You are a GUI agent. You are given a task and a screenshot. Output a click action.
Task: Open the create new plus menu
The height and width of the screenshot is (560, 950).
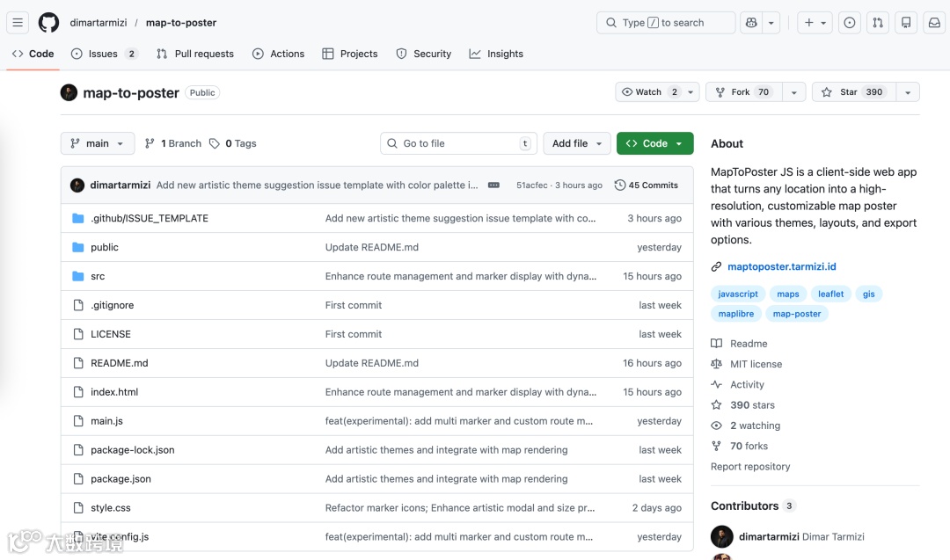[x=815, y=22]
